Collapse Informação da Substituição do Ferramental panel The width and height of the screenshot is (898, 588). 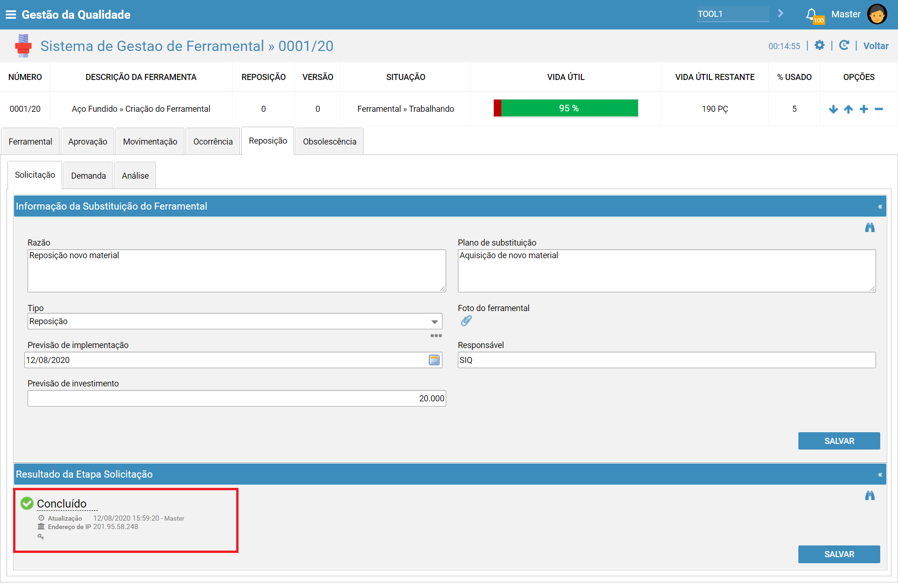[x=880, y=206]
